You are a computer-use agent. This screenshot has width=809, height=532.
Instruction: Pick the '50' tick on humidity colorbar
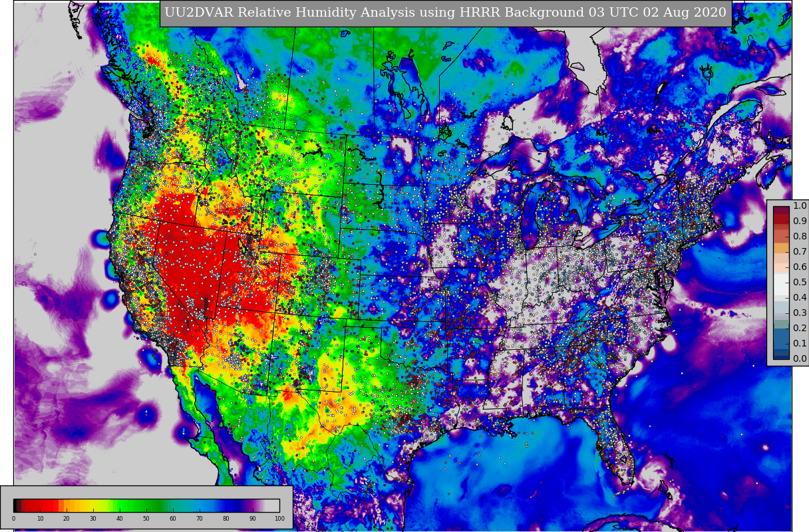tap(146, 519)
